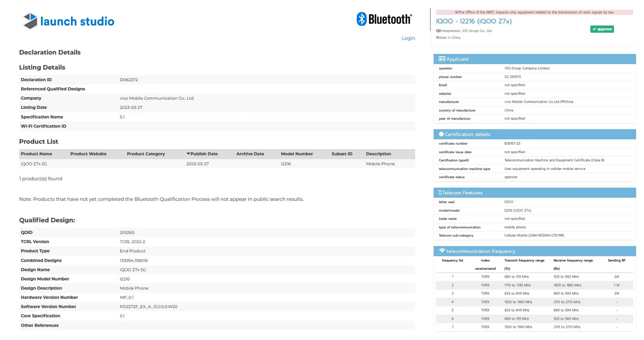
Task: Click frequency row 4 receive 2110 to 2170 MHz
Action: click(x=567, y=302)
